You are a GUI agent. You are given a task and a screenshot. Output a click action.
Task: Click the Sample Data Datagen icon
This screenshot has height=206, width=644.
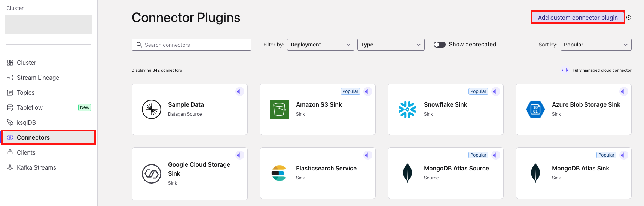[x=152, y=109]
